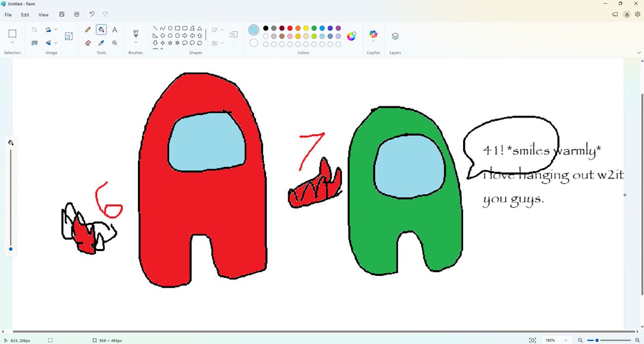Open the Copilot menu
The image size is (644, 344).
tap(373, 36)
